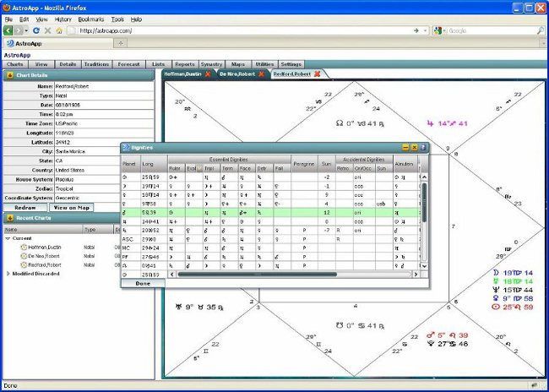Collapse the Recent Charts panel icon
Screen dimensions: 549x392
(x=8, y=218)
